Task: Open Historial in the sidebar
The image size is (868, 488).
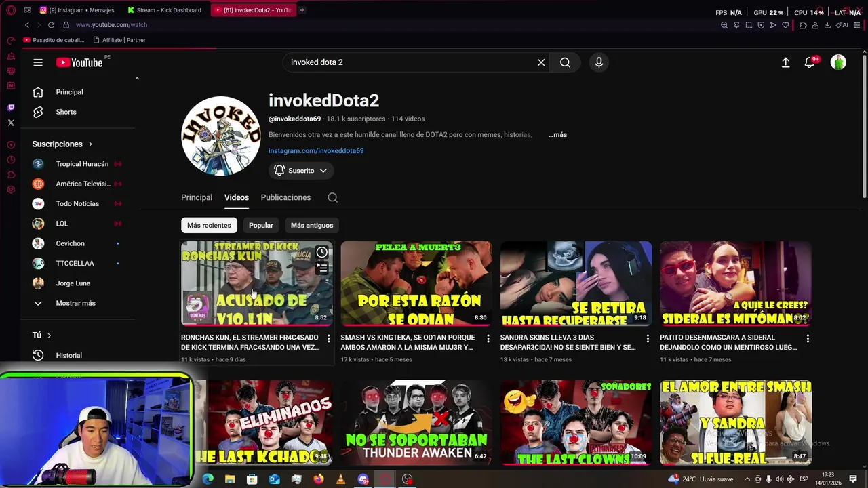Action: tap(78, 355)
